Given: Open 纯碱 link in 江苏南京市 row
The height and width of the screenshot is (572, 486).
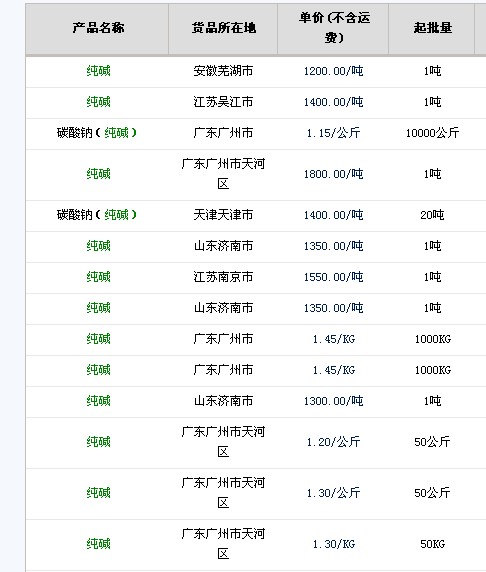Looking at the screenshot, I should [x=98, y=277].
